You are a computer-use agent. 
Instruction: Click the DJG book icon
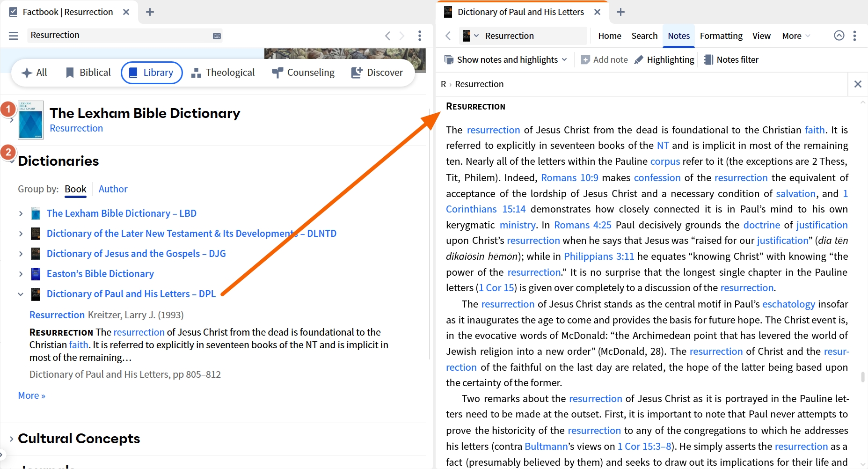(36, 254)
